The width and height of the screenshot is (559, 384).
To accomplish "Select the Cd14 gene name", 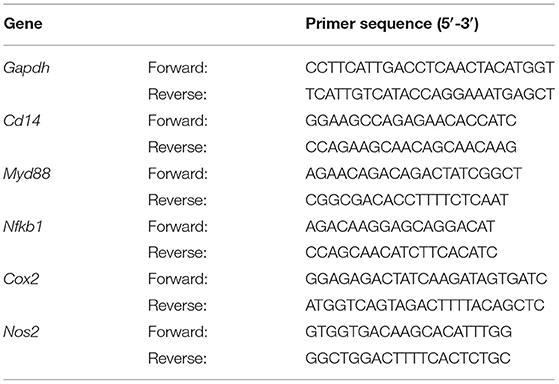I will coord(22,121).
